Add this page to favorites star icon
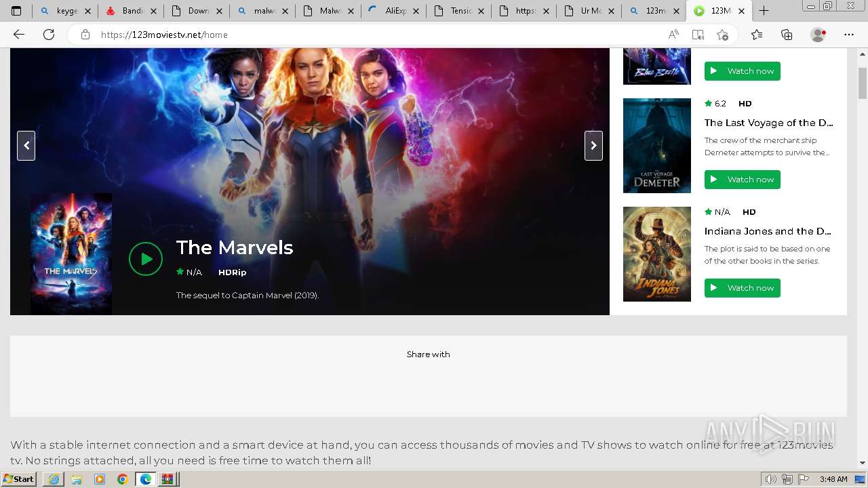This screenshot has height=488, width=868. [x=722, y=35]
